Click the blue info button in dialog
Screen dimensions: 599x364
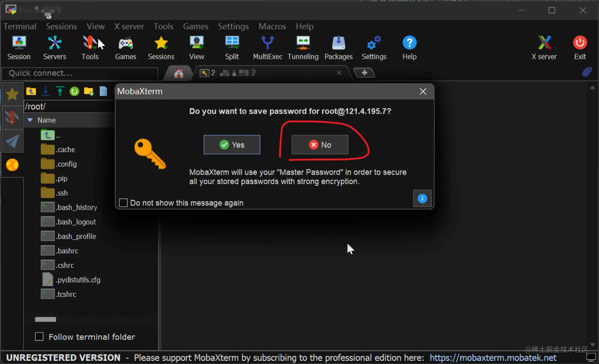[x=422, y=198]
